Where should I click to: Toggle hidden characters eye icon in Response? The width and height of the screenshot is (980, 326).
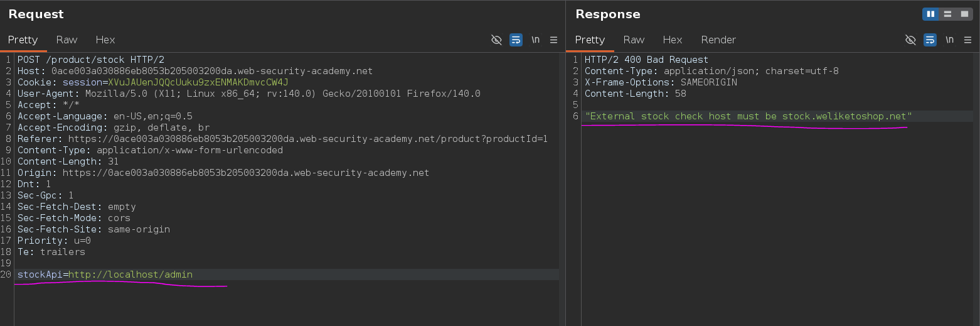(x=910, y=40)
